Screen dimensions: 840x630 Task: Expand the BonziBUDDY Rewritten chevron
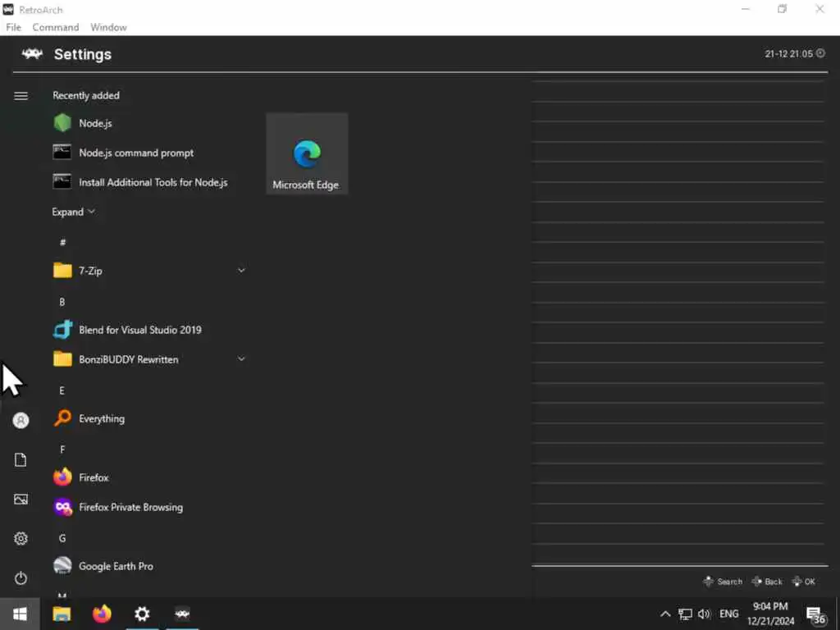click(241, 359)
